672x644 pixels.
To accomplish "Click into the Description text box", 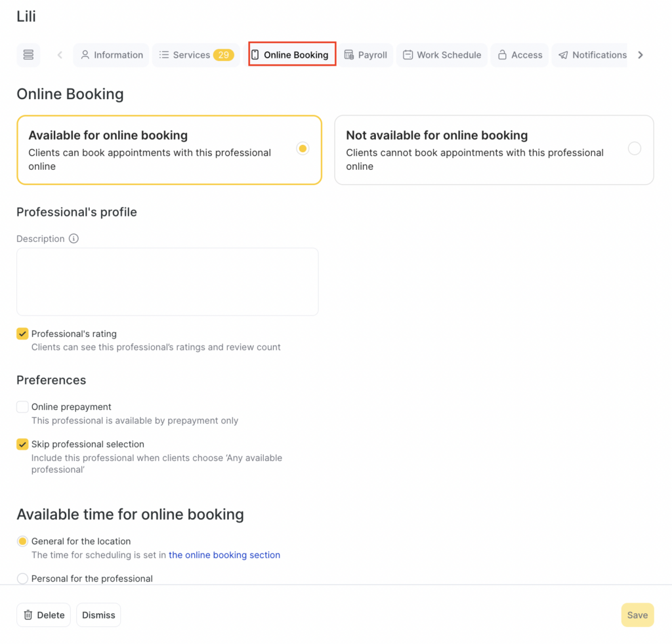I will [167, 282].
